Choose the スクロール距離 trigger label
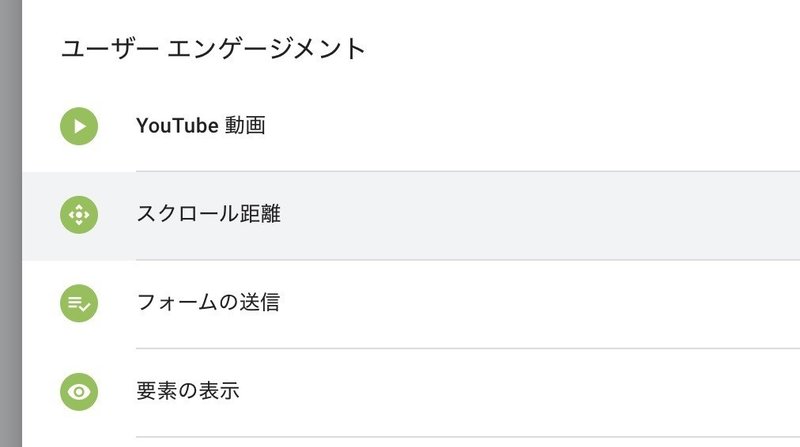 pyautogui.click(x=208, y=214)
